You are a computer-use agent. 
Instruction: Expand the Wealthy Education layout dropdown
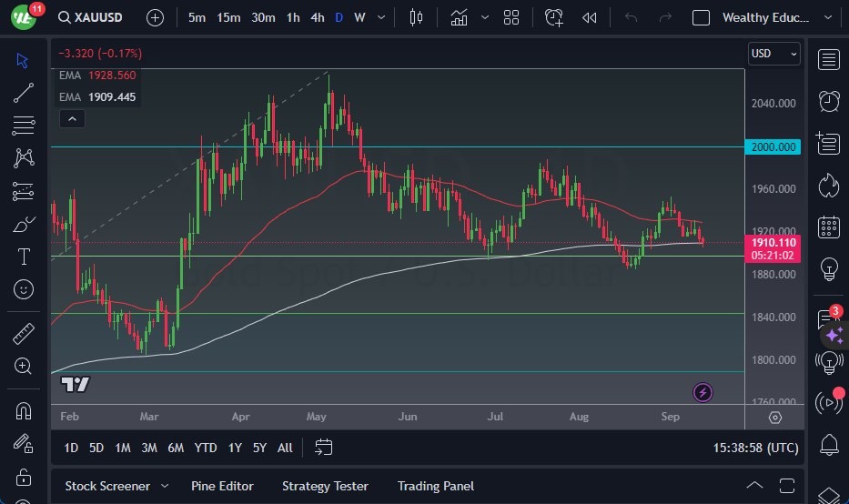pos(827,17)
